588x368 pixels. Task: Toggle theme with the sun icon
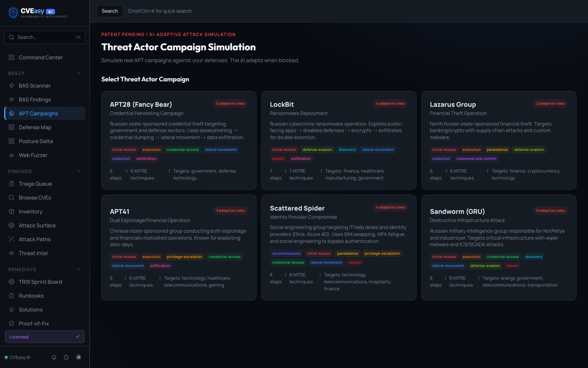point(79,357)
